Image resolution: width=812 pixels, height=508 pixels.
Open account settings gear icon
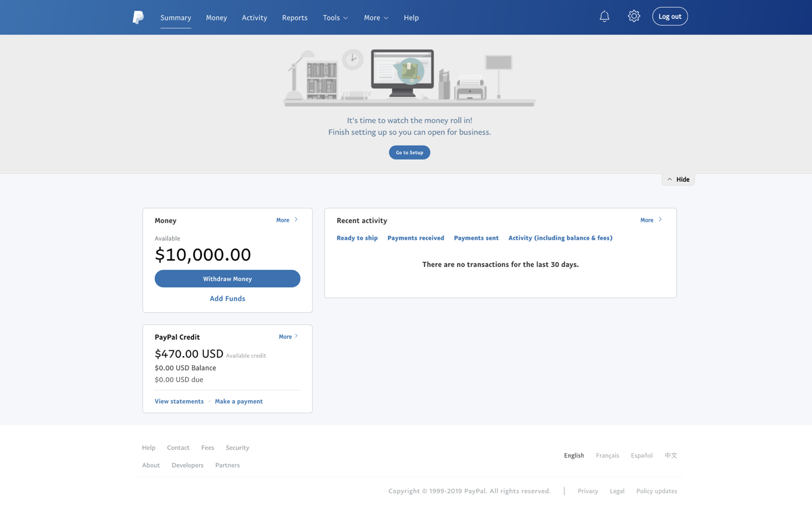634,16
